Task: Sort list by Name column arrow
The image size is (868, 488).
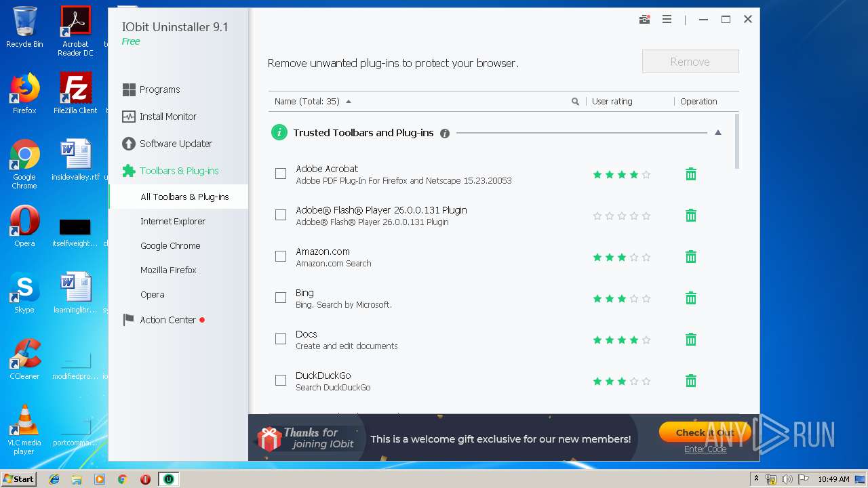Action: 349,102
